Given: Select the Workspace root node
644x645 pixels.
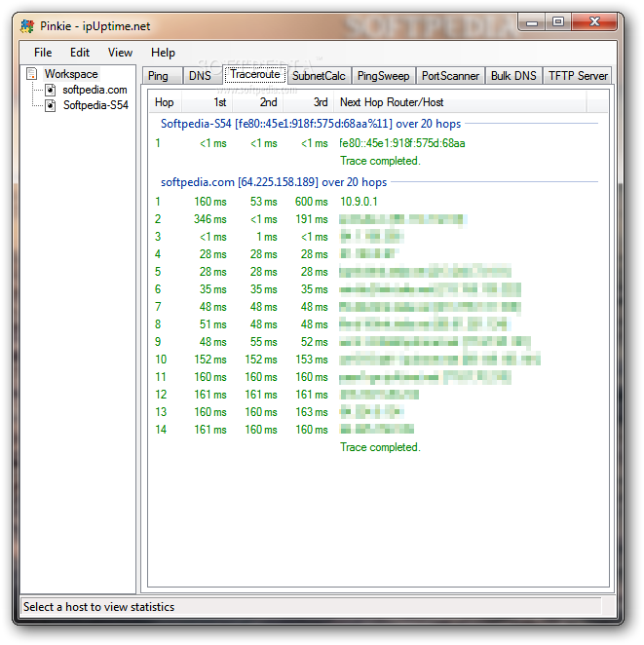Looking at the screenshot, I should tap(71, 74).
